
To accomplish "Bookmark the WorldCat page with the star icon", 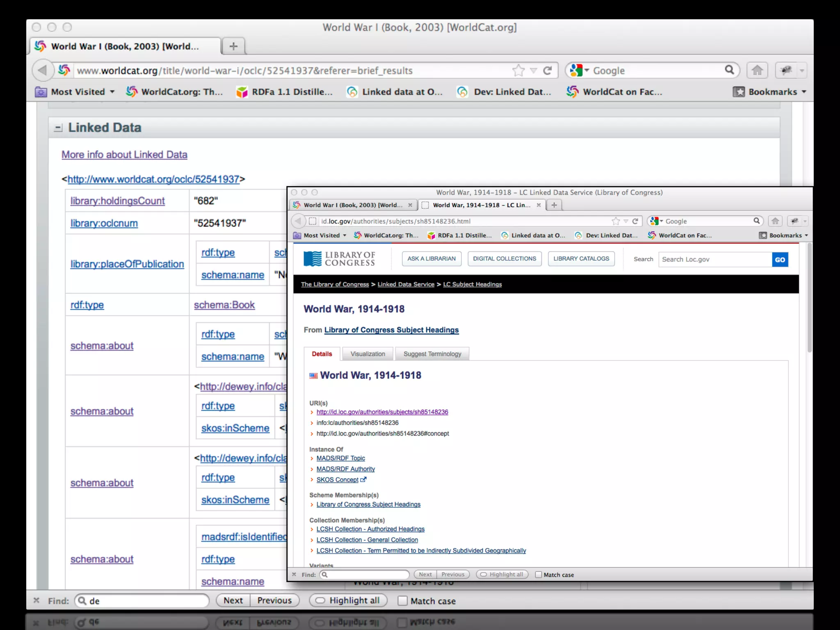I will pos(518,71).
